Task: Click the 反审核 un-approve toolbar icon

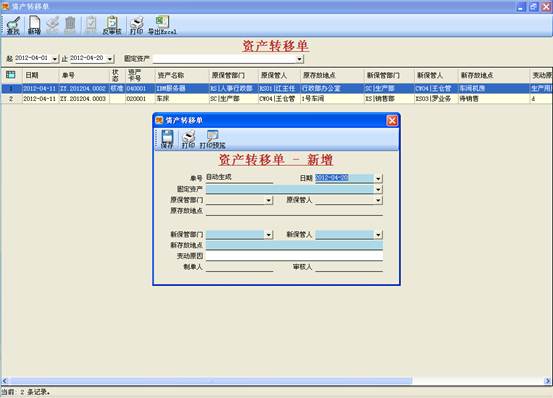Action: pyautogui.click(x=112, y=26)
